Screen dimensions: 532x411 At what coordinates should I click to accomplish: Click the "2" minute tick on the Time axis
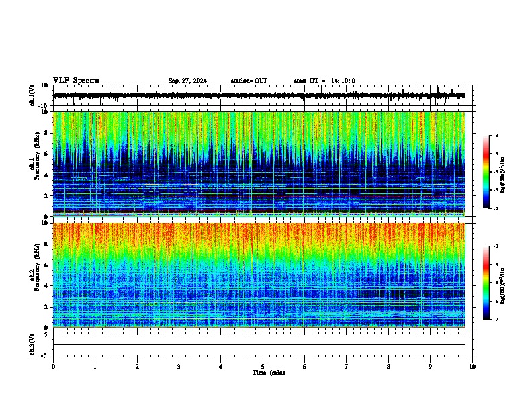pos(137,367)
